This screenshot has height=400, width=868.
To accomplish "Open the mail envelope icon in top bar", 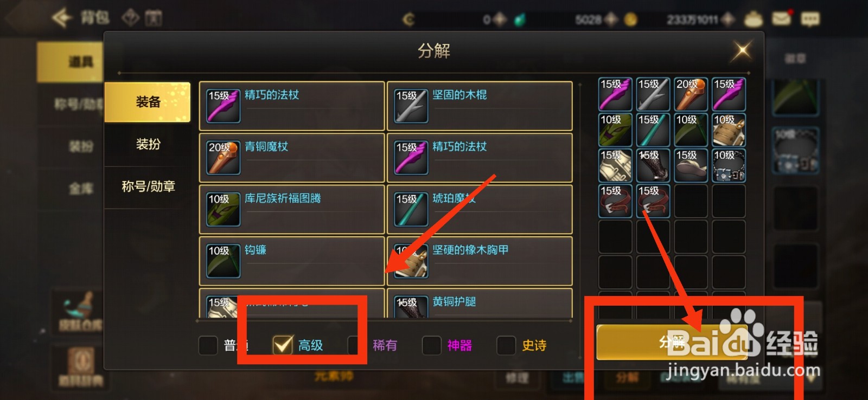I will (781, 19).
